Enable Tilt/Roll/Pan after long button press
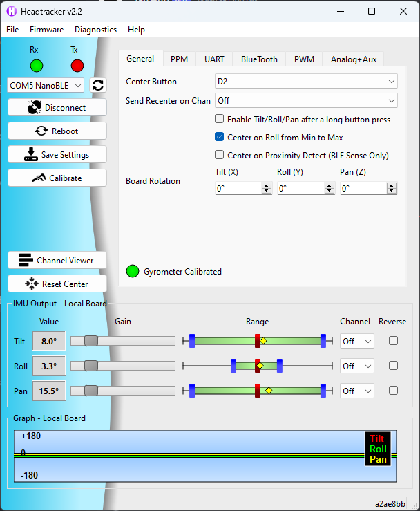420x511 pixels. (x=220, y=120)
